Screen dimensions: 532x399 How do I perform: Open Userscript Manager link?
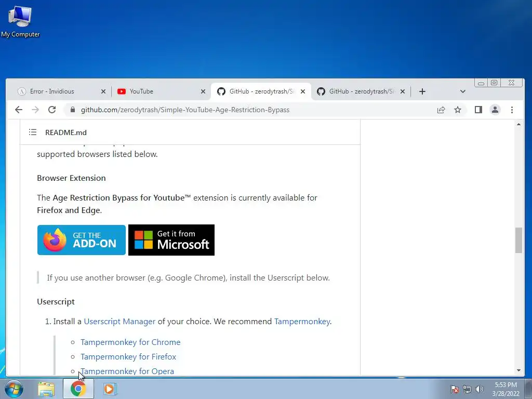119,321
